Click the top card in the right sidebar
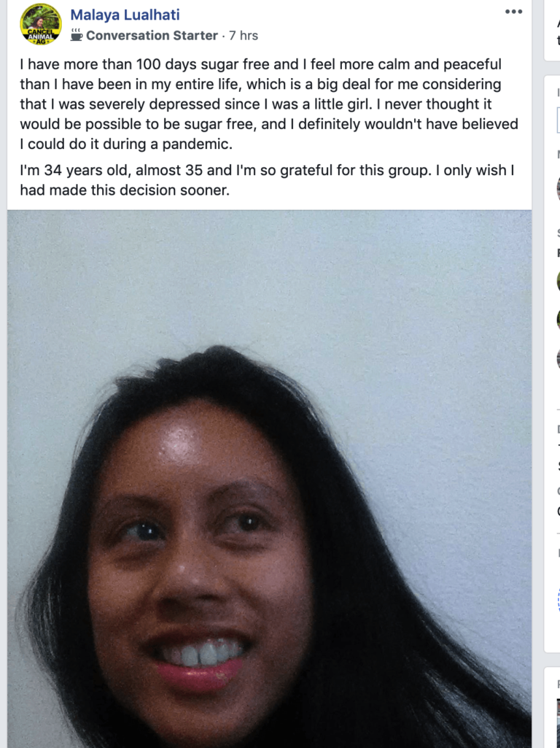This screenshot has width=560, height=748. [x=552, y=31]
